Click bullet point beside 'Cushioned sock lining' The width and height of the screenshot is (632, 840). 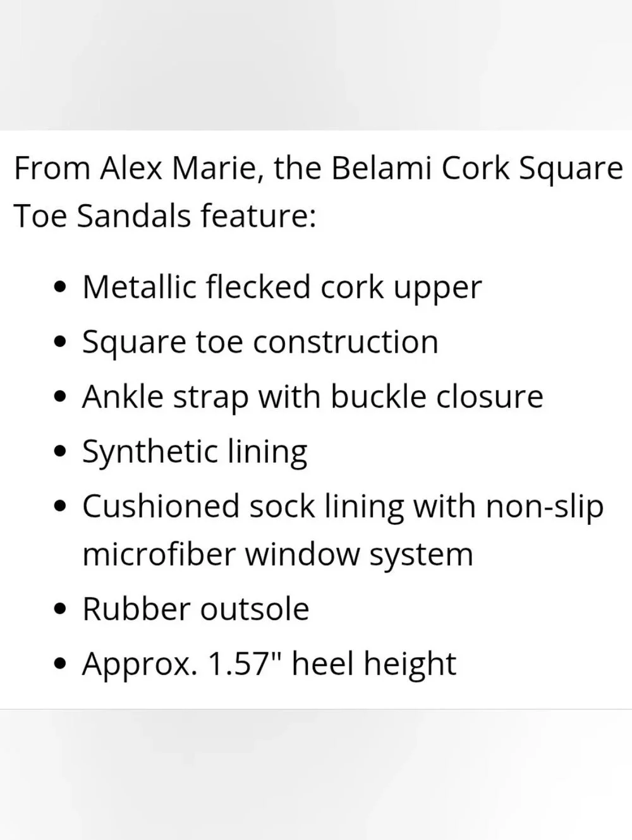[61, 508]
